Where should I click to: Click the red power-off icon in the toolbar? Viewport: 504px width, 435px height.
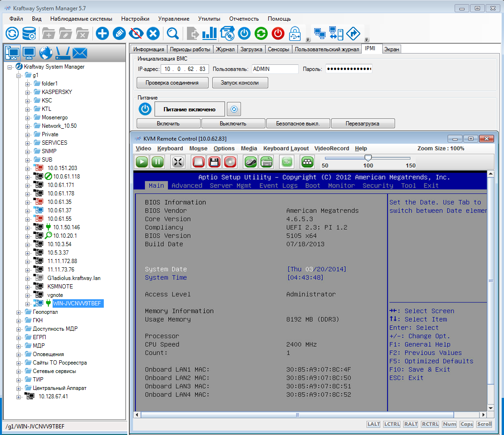click(277, 33)
